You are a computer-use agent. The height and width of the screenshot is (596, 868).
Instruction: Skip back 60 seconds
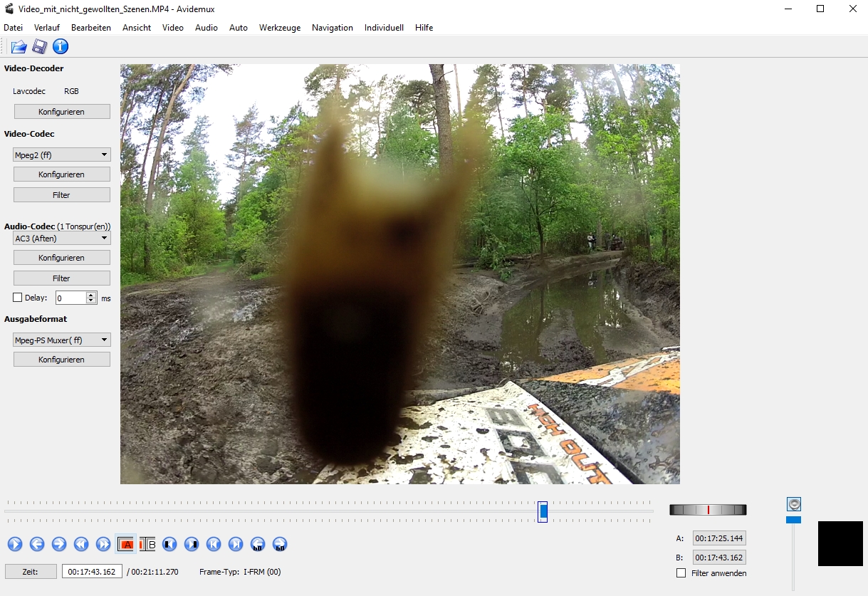coord(258,545)
